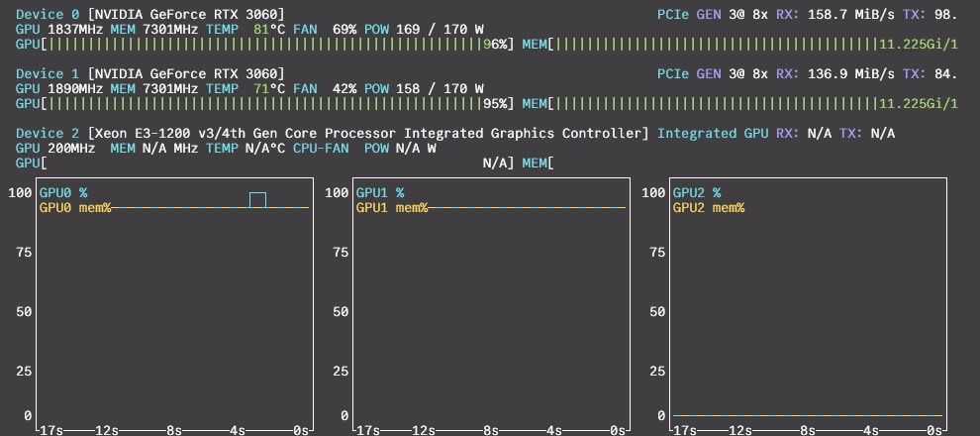Click the POW 158 / 170 W reading

[x=424, y=89]
